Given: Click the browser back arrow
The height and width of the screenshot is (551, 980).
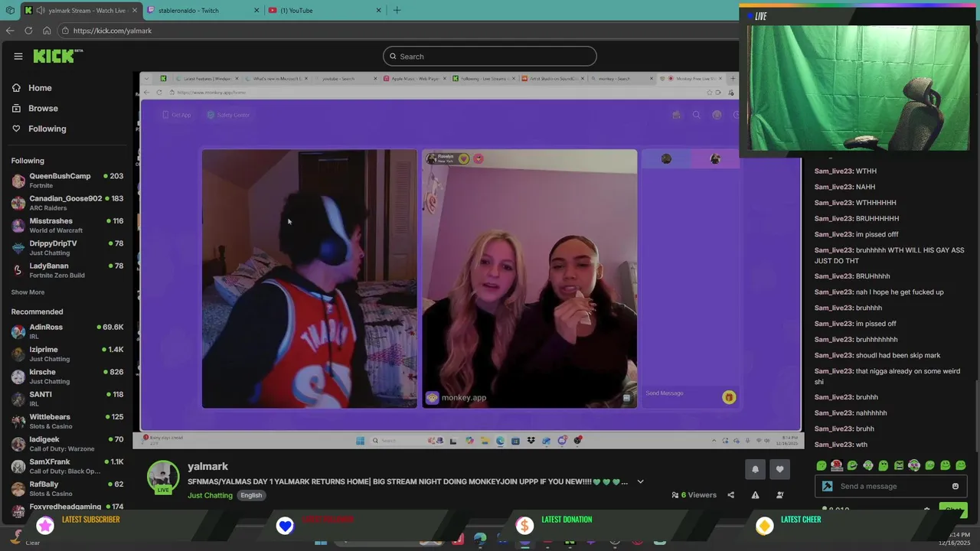Looking at the screenshot, I should (10, 31).
